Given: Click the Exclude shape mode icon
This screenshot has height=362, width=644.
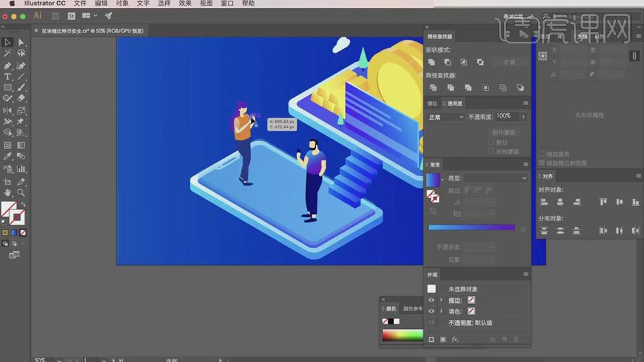Looking at the screenshot, I should [x=480, y=62].
